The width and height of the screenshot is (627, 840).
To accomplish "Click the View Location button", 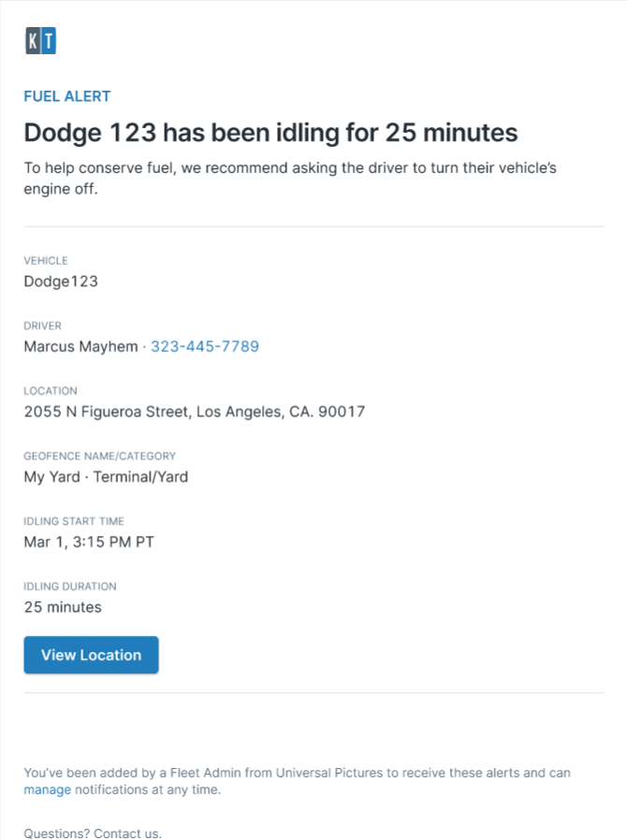I will pyautogui.click(x=91, y=655).
